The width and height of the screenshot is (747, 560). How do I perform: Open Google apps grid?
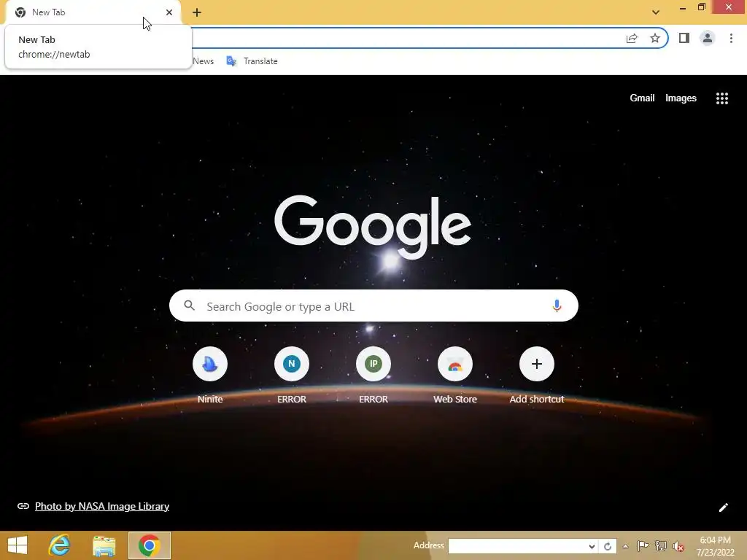(x=721, y=98)
